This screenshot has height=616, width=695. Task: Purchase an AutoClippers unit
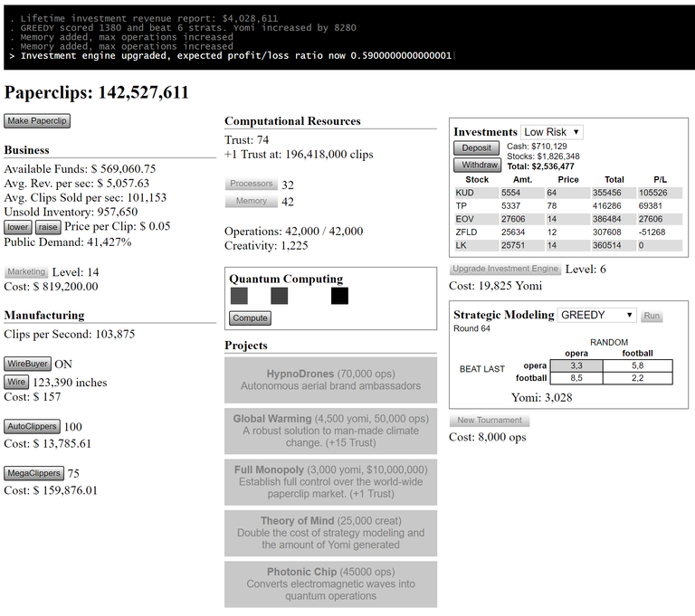[32, 426]
